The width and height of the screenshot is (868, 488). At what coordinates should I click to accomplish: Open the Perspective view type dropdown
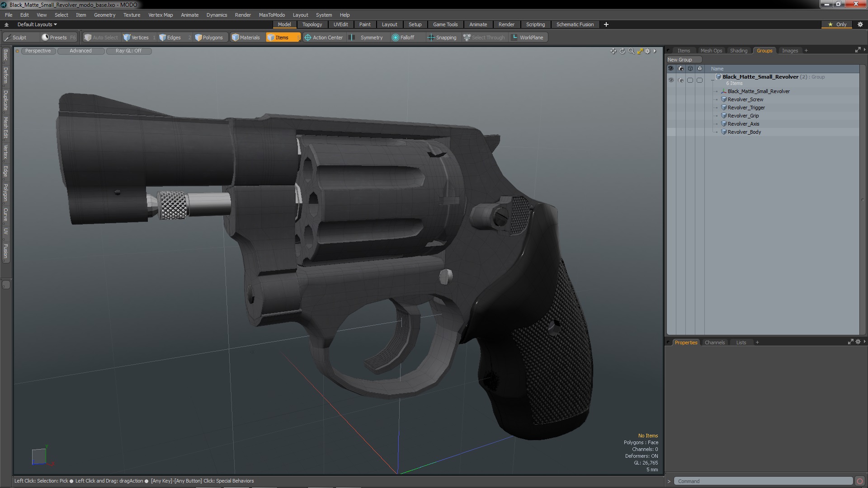tap(38, 51)
